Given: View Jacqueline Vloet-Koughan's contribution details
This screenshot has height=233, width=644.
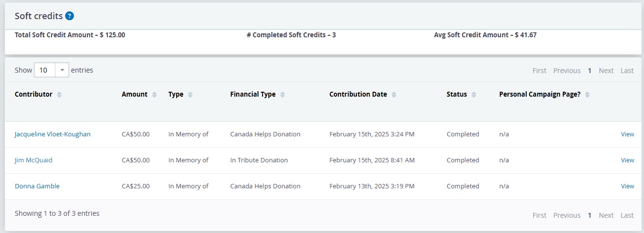Looking at the screenshot, I should pyautogui.click(x=627, y=134).
